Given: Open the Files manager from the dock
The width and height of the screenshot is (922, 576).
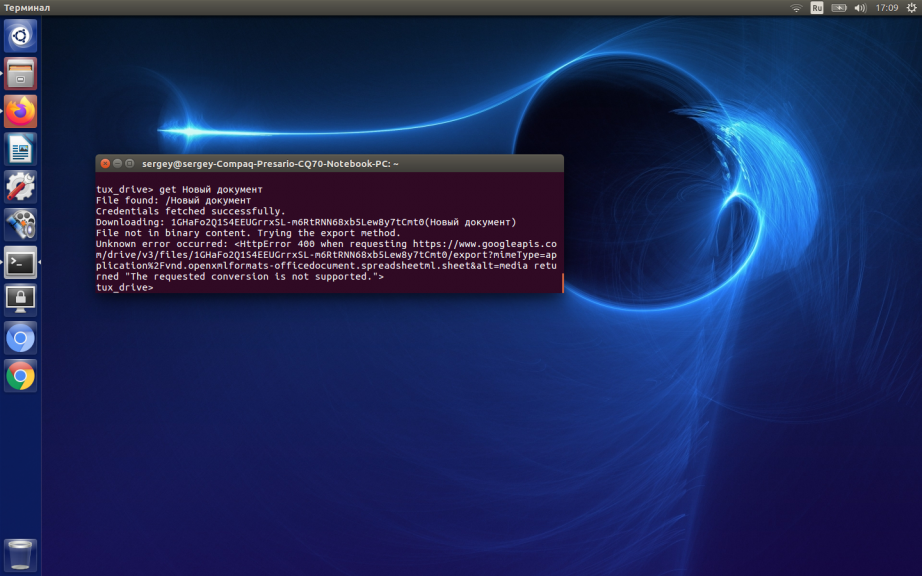Looking at the screenshot, I should point(20,73).
